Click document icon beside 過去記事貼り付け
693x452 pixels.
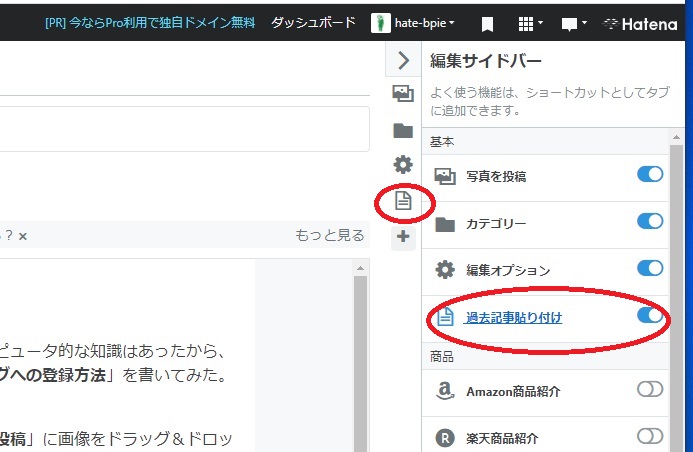[445, 316]
